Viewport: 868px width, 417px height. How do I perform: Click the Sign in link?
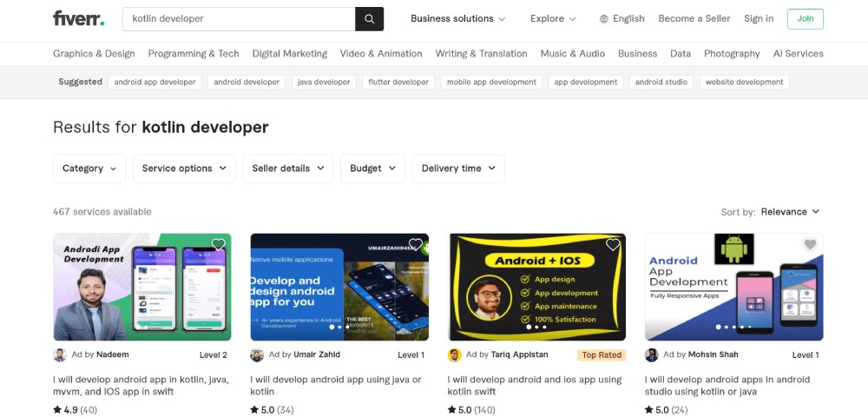759,19
